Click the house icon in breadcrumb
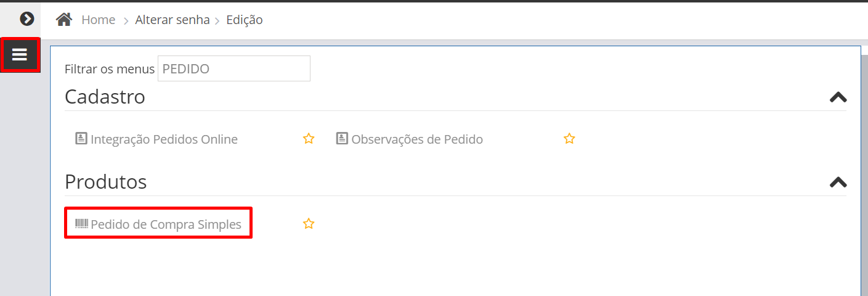Screen dimensions: 868x296 [x=64, y=20]
